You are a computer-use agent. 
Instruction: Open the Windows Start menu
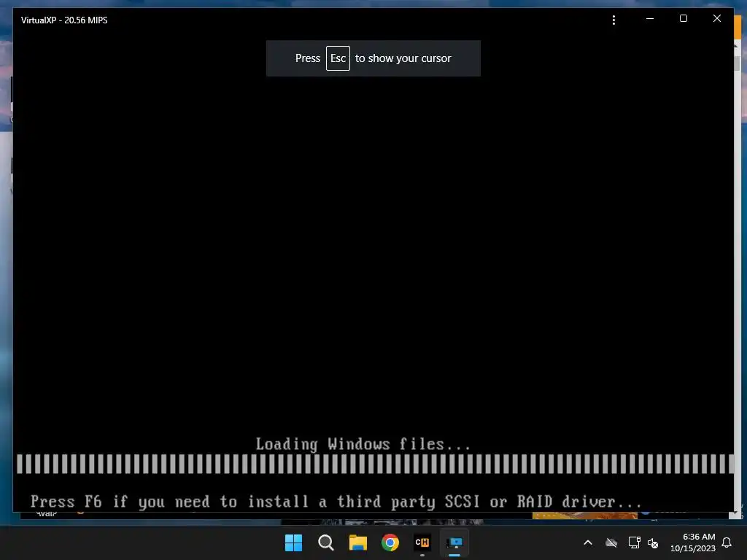[293, 542]
